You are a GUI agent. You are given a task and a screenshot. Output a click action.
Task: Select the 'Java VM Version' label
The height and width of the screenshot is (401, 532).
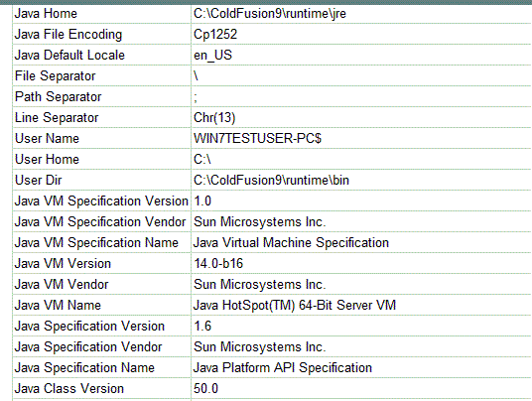point(63,264)
